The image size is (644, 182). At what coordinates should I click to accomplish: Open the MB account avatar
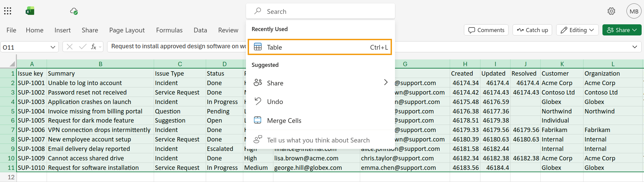(634, 11)
